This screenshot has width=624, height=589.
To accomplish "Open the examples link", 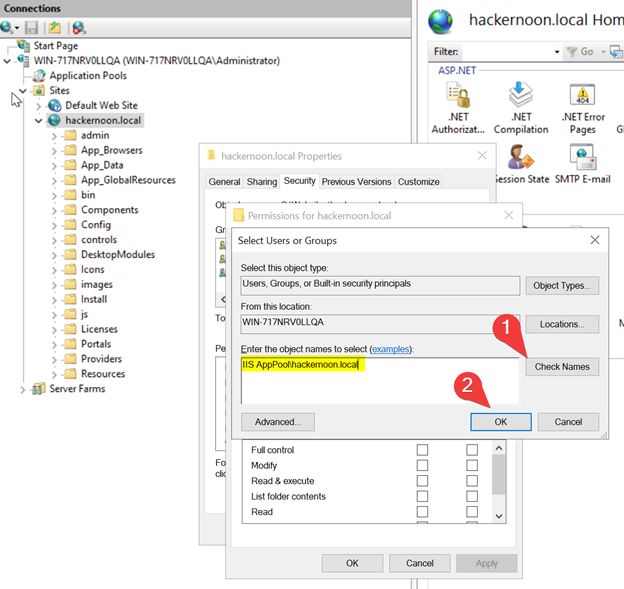I will 390,349.
